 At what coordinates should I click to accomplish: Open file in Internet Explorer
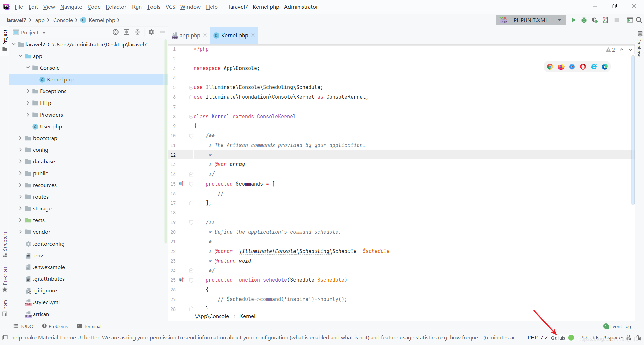[x=594, y=67]
